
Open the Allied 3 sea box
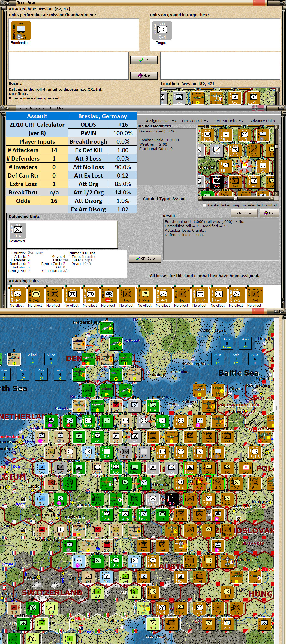tap(32, 359)
